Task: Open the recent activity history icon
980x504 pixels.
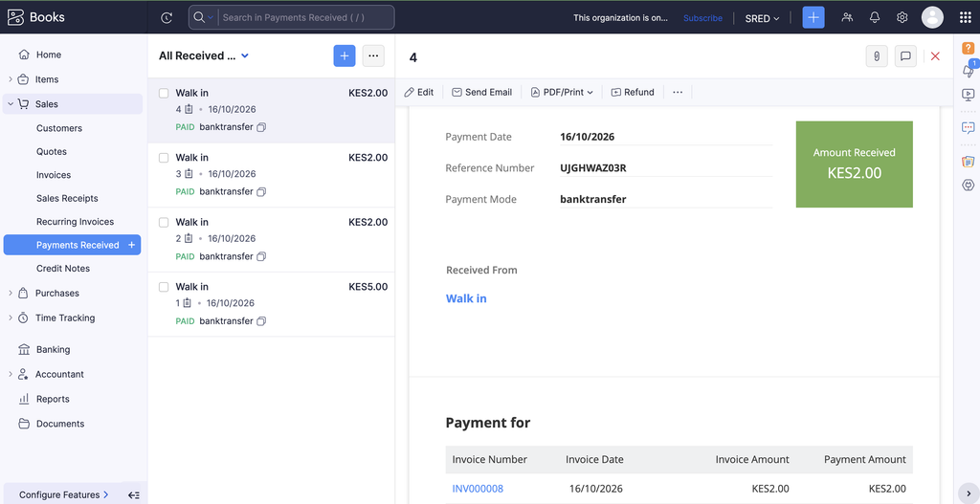Action: [x=167, y=17]
